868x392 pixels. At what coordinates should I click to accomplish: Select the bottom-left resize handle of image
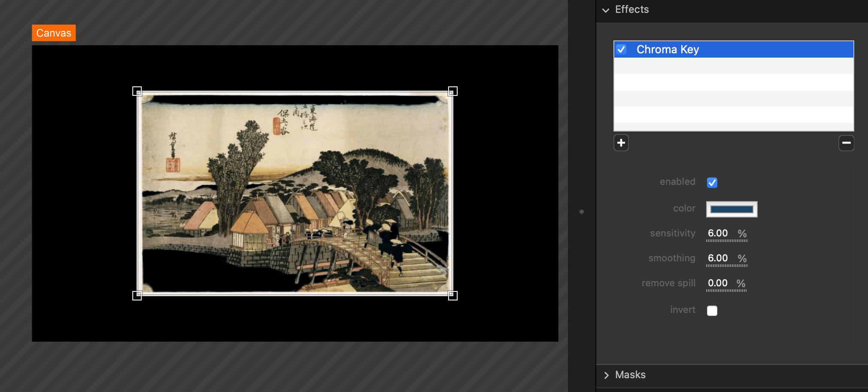point(137,295)
